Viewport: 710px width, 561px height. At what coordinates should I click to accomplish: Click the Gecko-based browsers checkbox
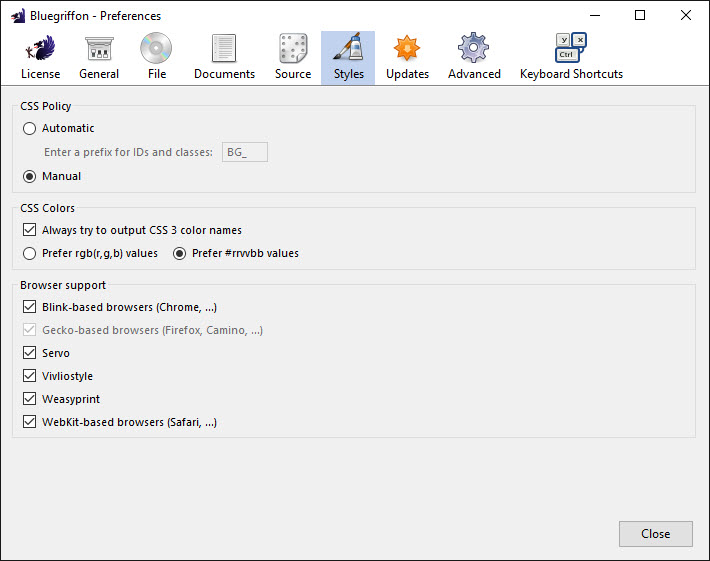point(29,330)
